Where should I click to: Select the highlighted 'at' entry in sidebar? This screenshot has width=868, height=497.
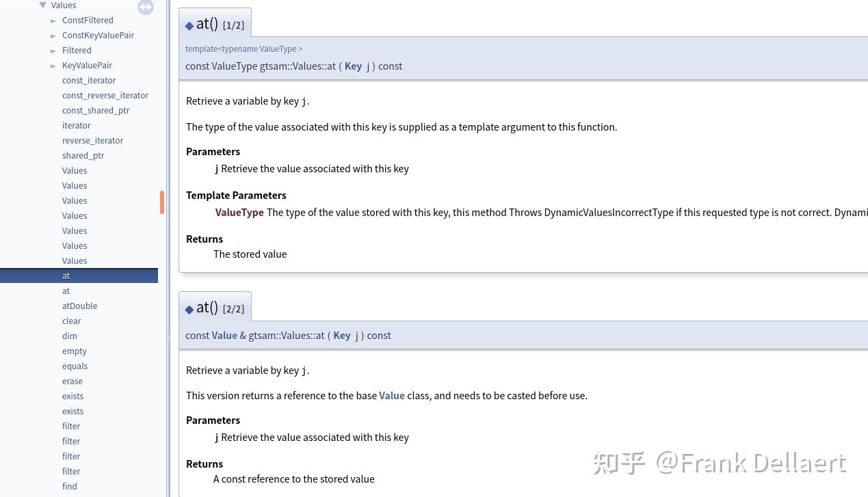(66, 276)
